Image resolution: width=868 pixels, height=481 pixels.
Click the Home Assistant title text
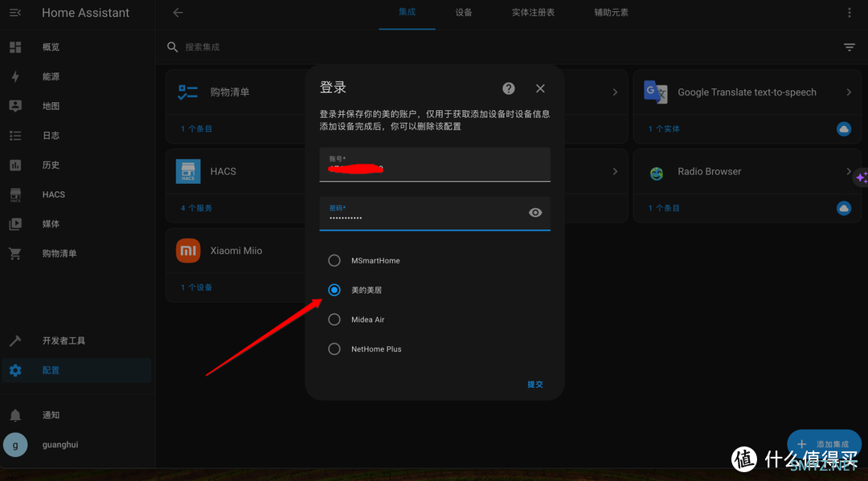(85, 13)
